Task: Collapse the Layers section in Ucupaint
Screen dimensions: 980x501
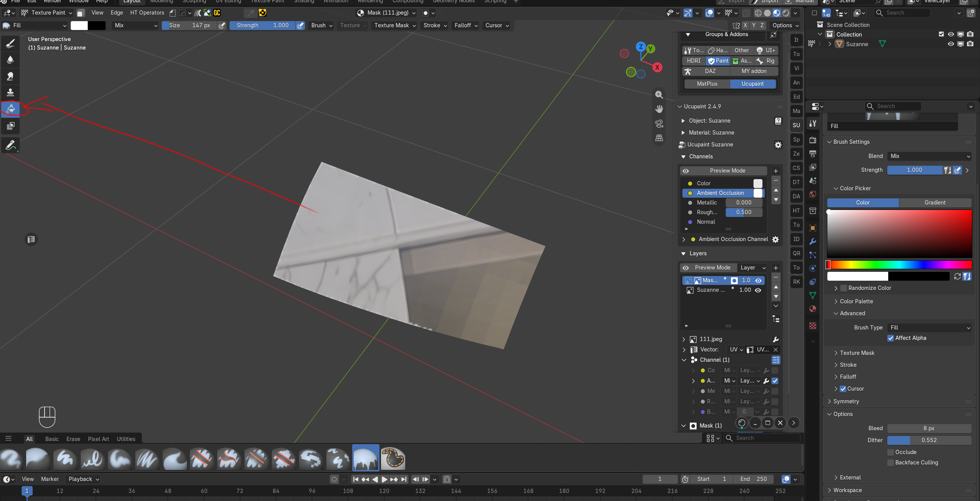Action: tap(683, 253)
